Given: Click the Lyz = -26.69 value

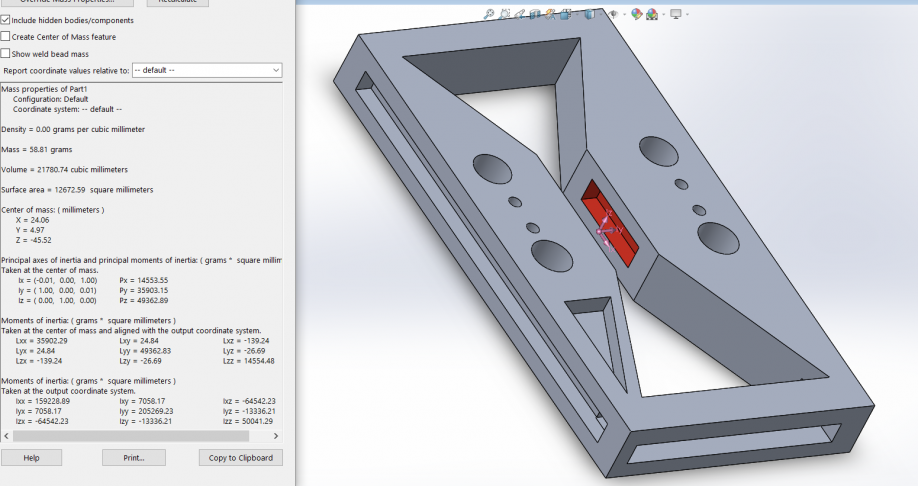Looking at the screenshot, I should point(244,351).
